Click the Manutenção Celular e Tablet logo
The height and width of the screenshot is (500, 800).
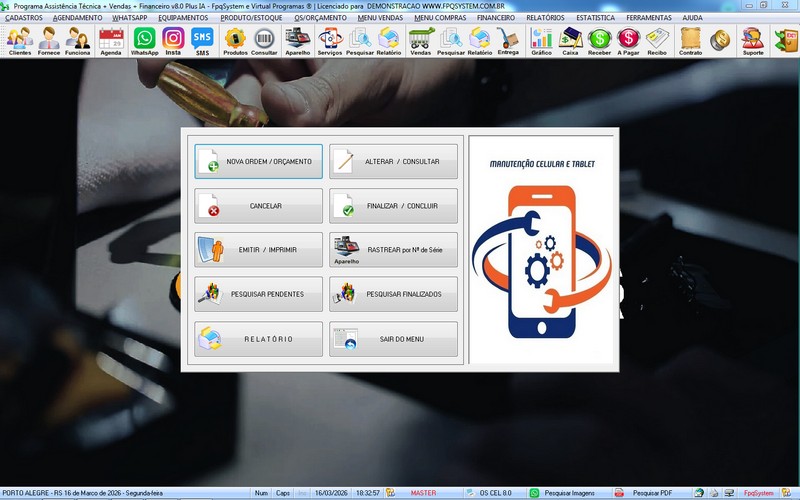click(541, 250)
